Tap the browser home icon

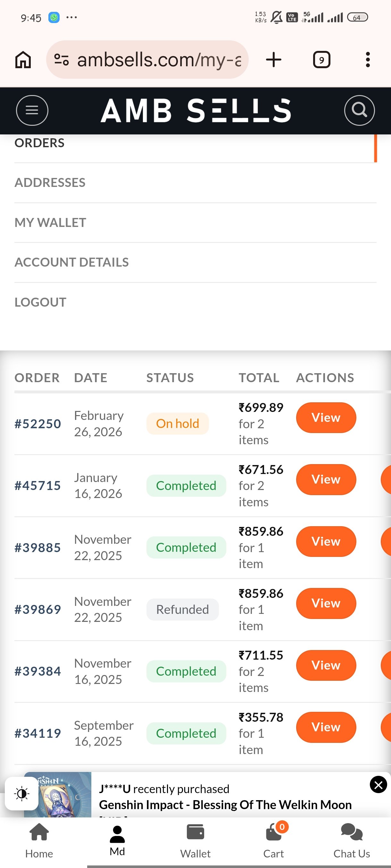click(x=23, y=60)
